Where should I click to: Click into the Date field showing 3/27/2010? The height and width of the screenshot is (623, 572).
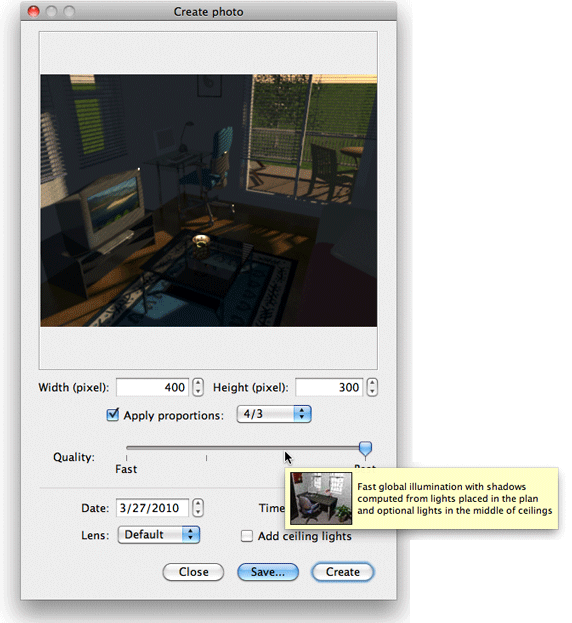click(x=152, y=508)
